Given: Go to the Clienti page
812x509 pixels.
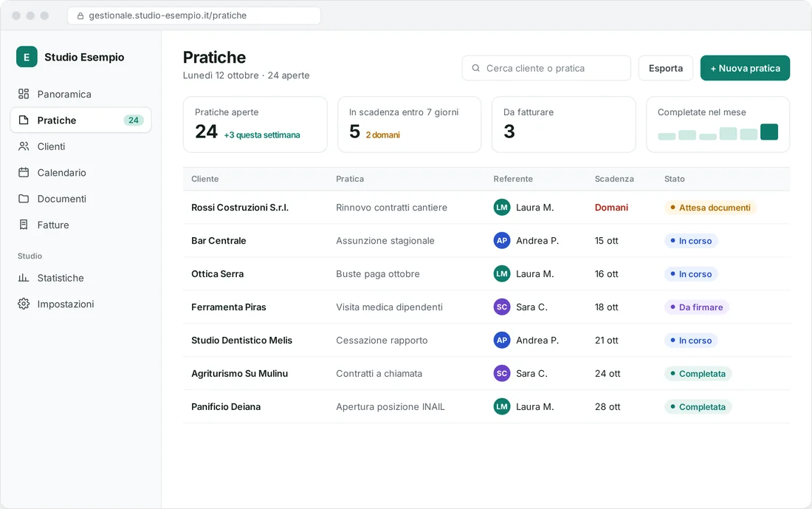Looking at the screenshot, I should pyautogui.click(x=80, y=146).
